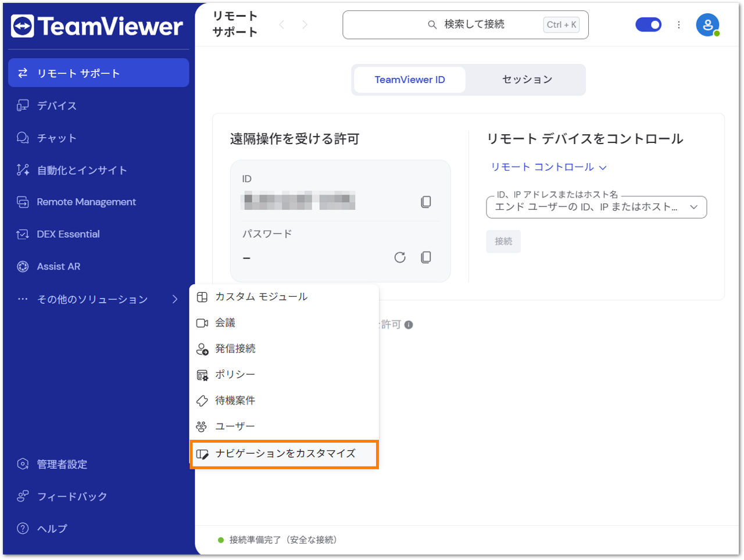Image resolution: width=744 pixels, height=560 pixels.
Task: Choose ナビゲーションをカスタマイズ from the menu
Action: tap(284, 454)
